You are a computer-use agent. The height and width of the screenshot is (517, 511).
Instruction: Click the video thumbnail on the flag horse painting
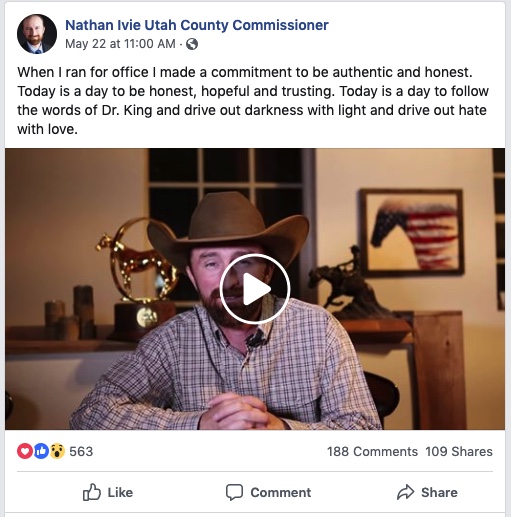412,233
